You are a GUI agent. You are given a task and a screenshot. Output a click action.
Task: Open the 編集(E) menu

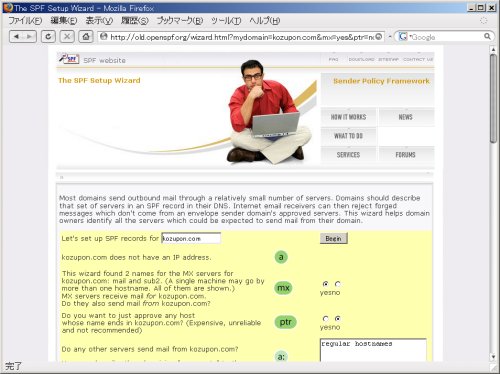[64, 21]
